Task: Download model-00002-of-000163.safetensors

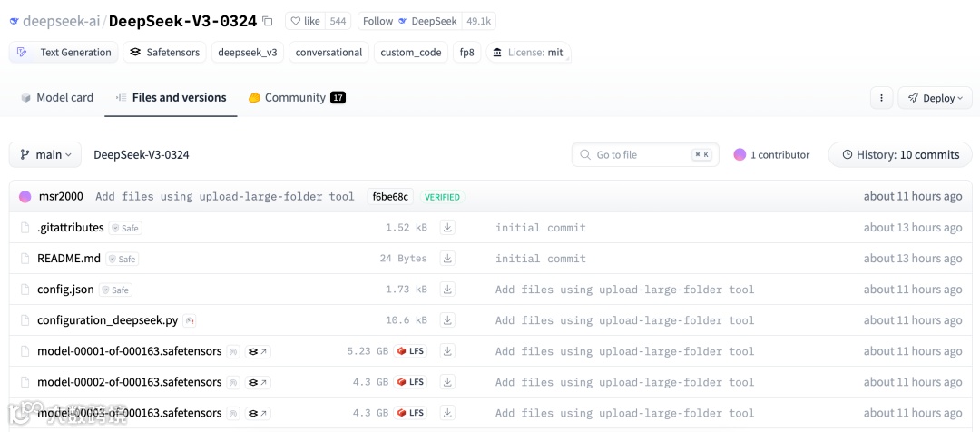Action: click(x=447, y=382)
